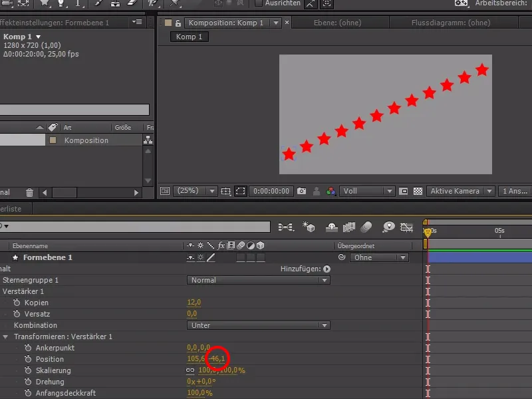Select the text tool in top toolbar
The width and height of the screenshot is (532, 399).
78,3
